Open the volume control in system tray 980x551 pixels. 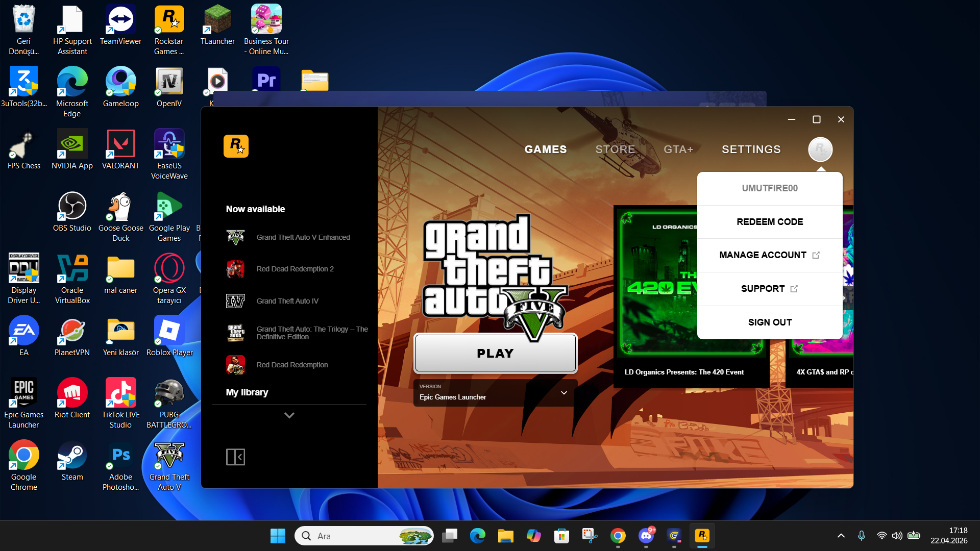(x=897, y=536)
